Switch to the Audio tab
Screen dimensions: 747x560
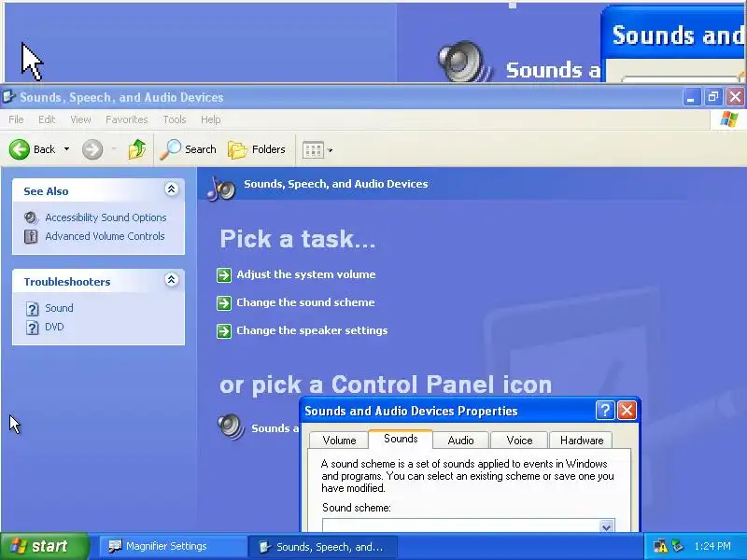460,441
